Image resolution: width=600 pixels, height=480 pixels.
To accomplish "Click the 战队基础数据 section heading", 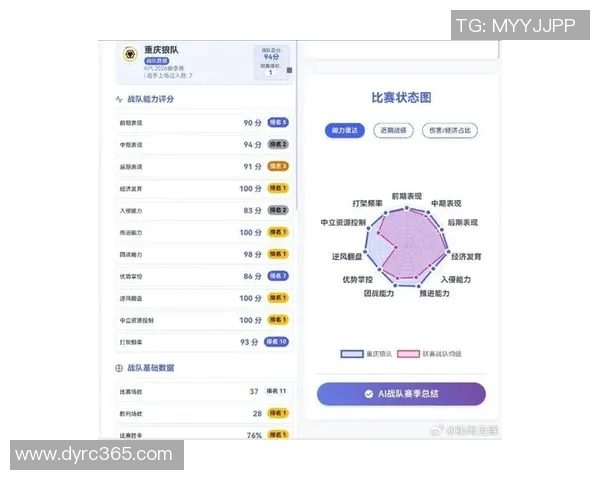I will point(150,368).
